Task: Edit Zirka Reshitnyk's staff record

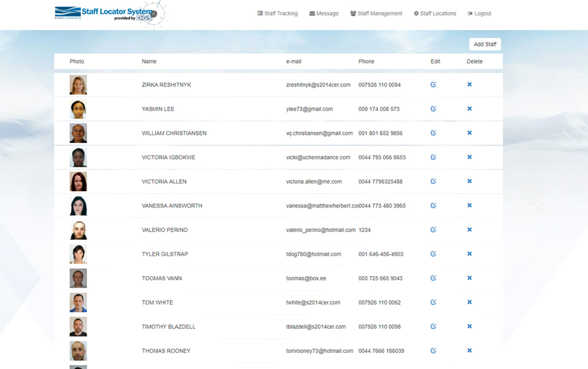Action: point(433,85)
